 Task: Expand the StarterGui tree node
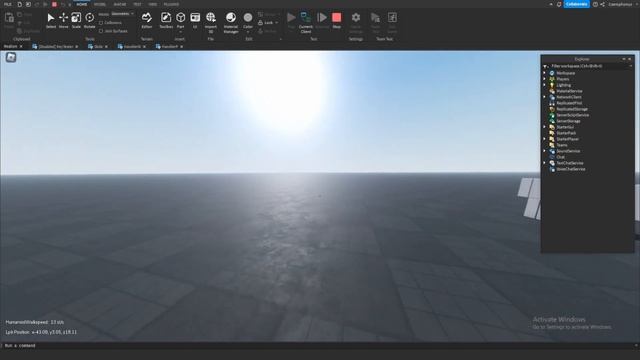click(x=544, y=127)
